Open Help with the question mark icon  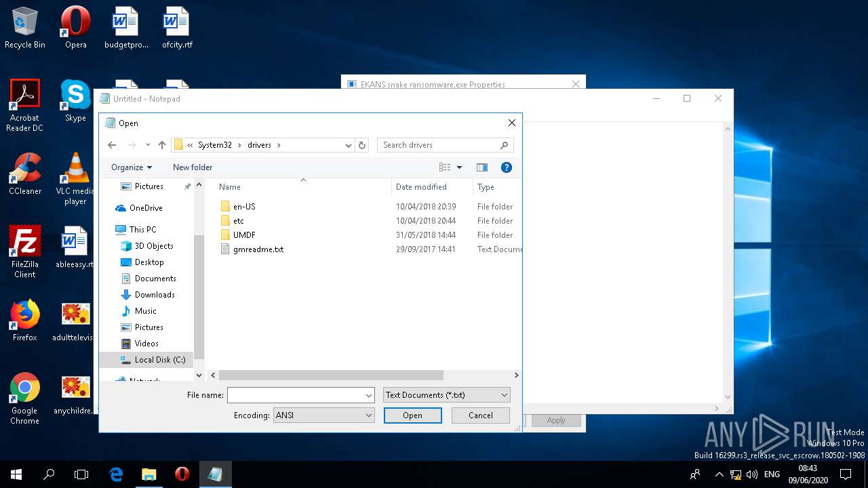click(506, 167)
